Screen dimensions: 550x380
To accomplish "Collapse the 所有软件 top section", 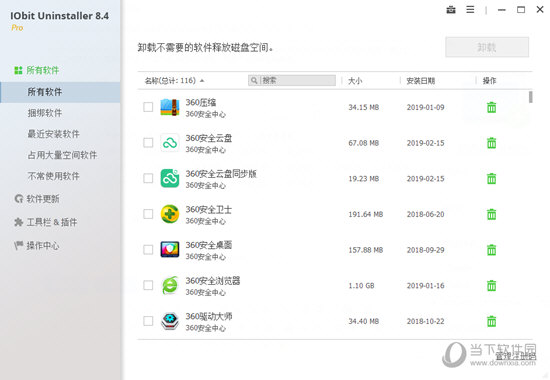I will 36,70.
